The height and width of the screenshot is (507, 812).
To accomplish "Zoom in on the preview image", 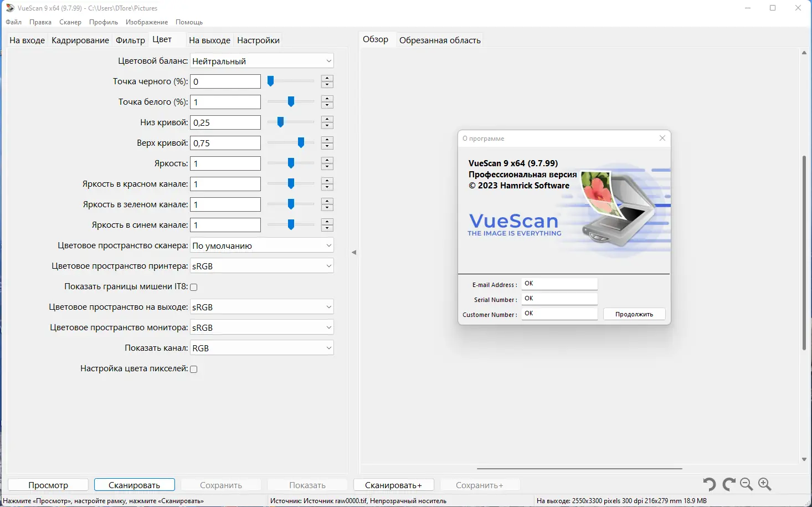I will [765, 484].
